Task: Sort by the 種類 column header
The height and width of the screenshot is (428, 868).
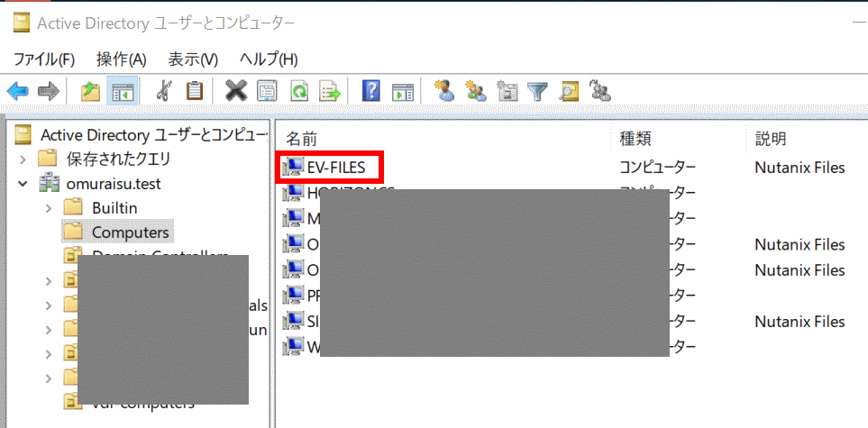Action: pyautogui.click(x=635, y=139)
